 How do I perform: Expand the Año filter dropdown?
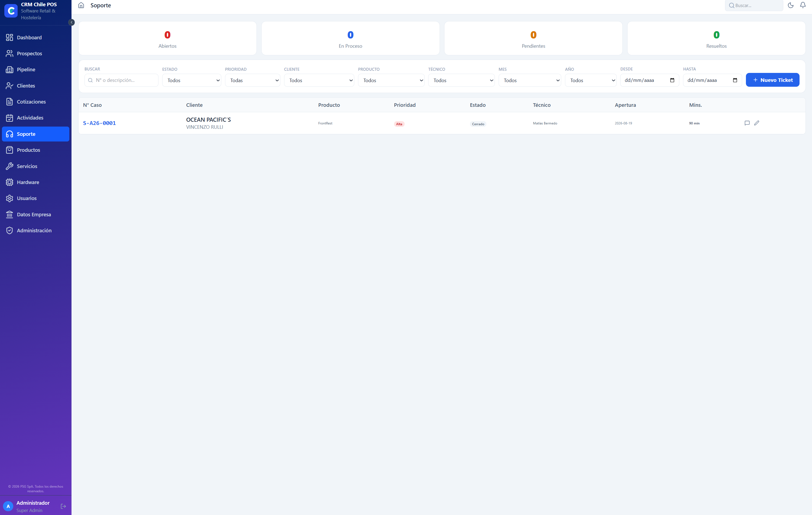coord(590,80)
